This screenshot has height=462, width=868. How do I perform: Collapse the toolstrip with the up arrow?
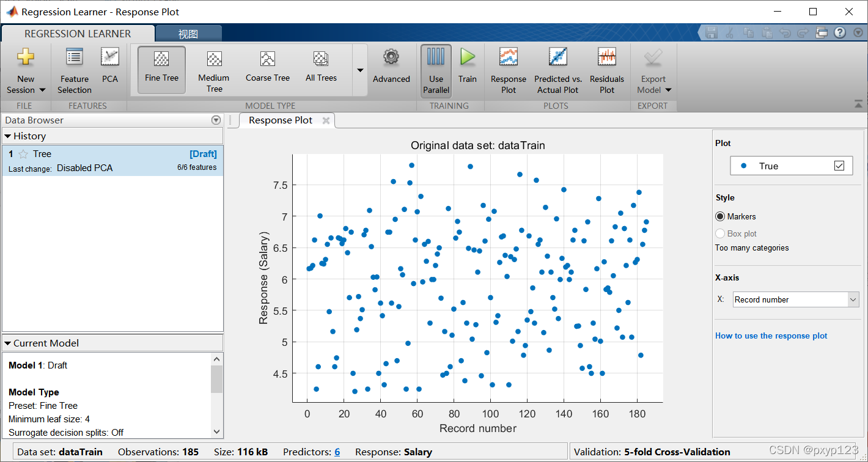859,103
